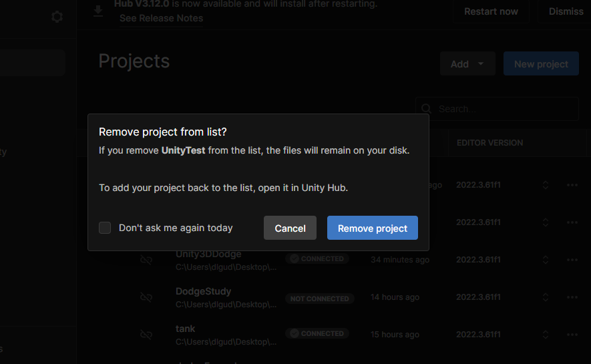The image size is (591, 364).
Task: Confirm with Remove project button
Action: coord(373,228)
